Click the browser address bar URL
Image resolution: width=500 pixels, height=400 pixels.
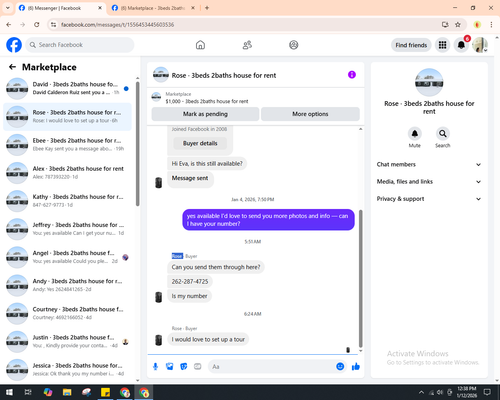(117, 25)
